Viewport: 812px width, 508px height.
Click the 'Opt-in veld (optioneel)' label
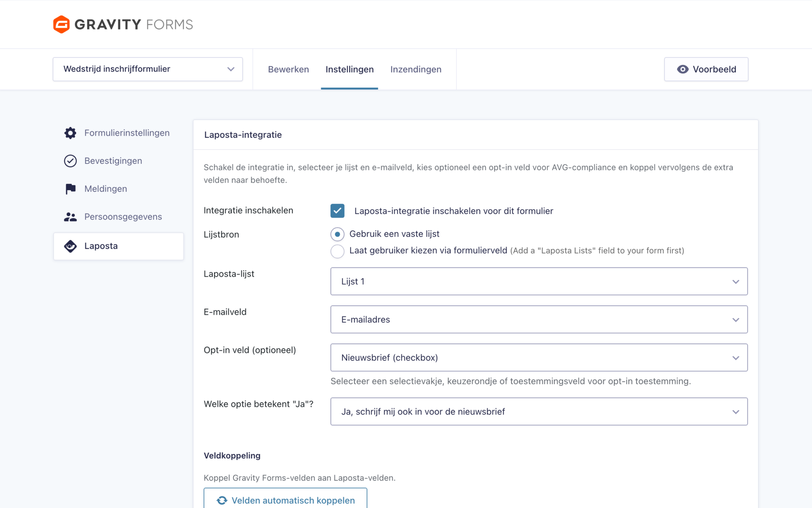pyautogui.click(x=250, y=350)
